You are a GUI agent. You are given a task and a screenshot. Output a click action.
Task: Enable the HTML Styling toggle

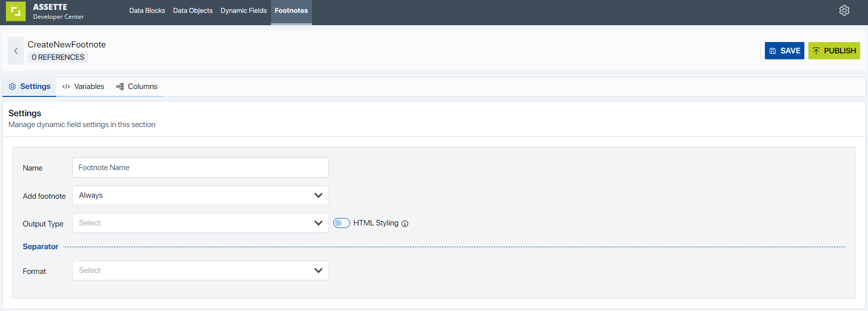click(341, 223)
